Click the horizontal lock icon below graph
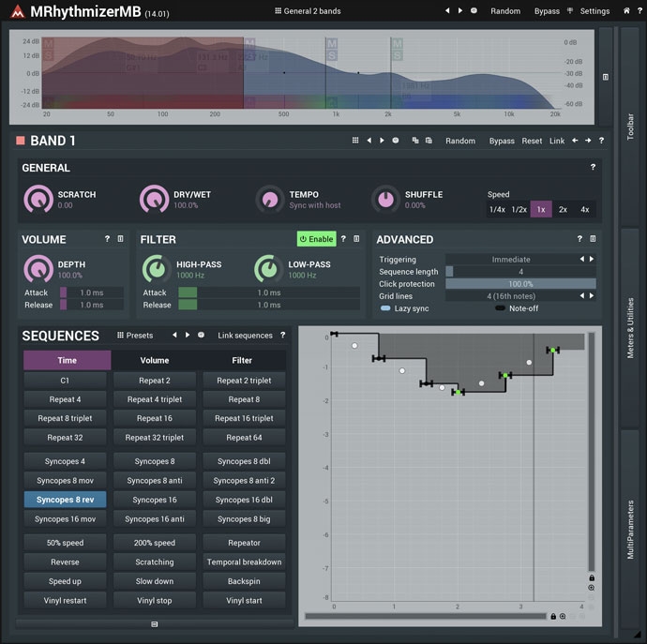This screenshot has width=647, height=644. coord(553,617)
